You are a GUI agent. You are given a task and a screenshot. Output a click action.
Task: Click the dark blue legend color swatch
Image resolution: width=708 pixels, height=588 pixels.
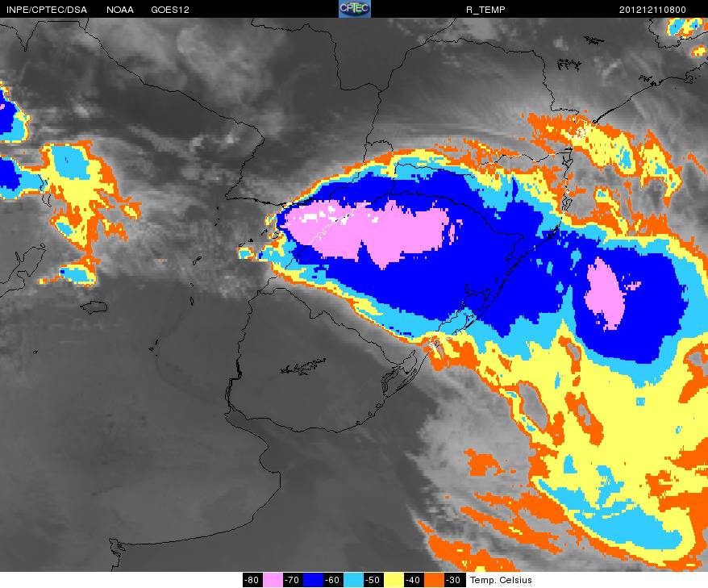312,580
